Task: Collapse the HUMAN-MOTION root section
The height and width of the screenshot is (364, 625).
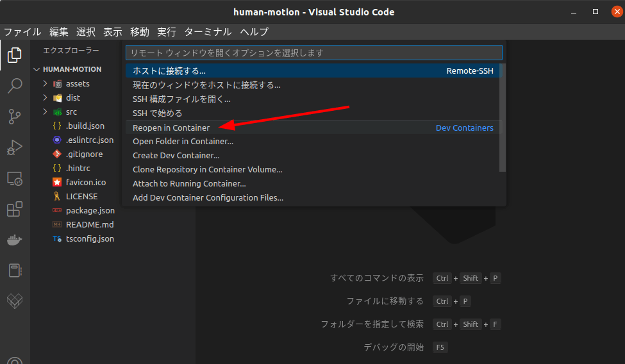Action: (x=37, y=69)
